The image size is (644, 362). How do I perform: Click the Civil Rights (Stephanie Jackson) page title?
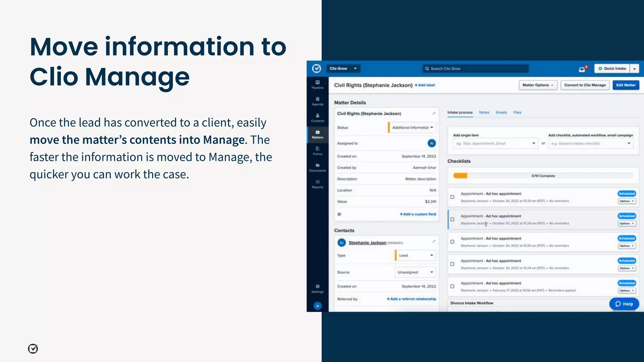[x=373, y=85]
